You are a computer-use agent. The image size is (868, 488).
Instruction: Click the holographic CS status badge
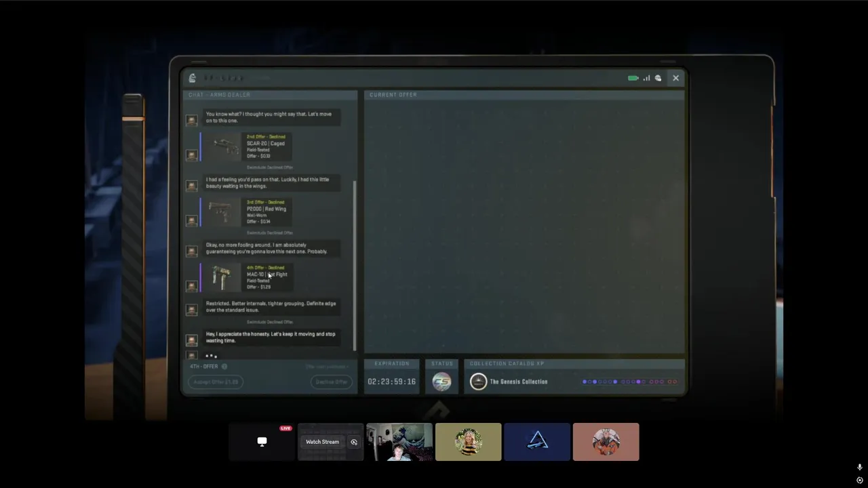pyautogui.click(x=441, y=382)
